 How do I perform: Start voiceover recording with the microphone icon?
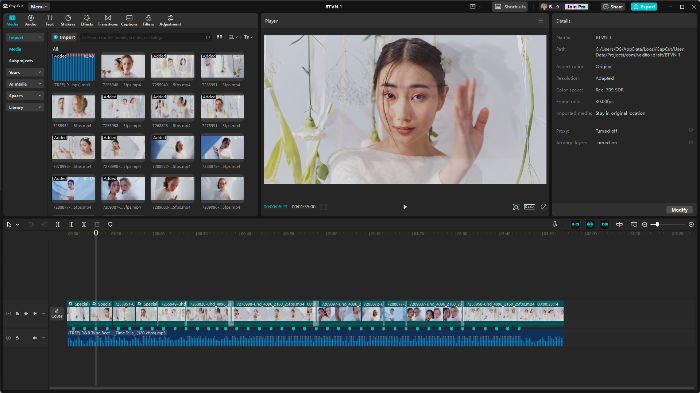pos(555,224)
